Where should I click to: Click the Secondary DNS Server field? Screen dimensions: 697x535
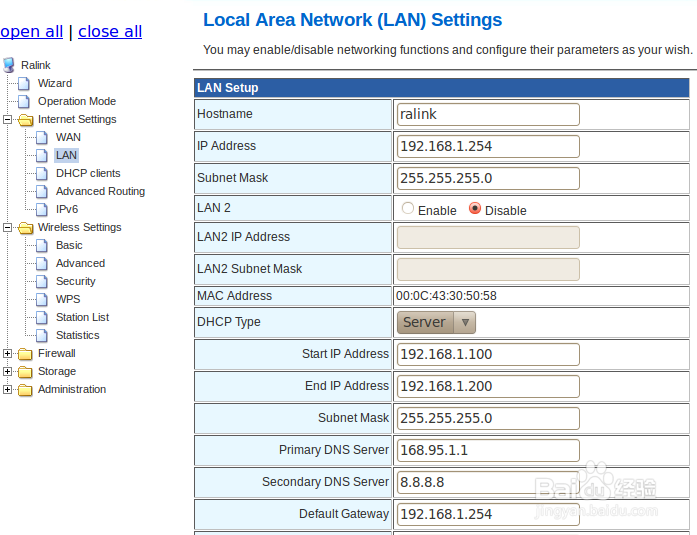(488, 483)
